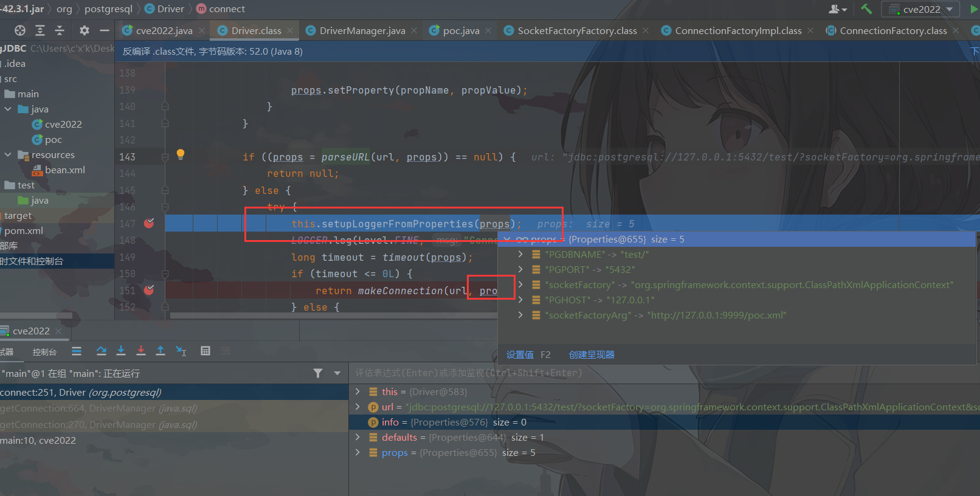Click the Driver breadcrumb
The image size is (980, 496).
[x=164, y=9]
